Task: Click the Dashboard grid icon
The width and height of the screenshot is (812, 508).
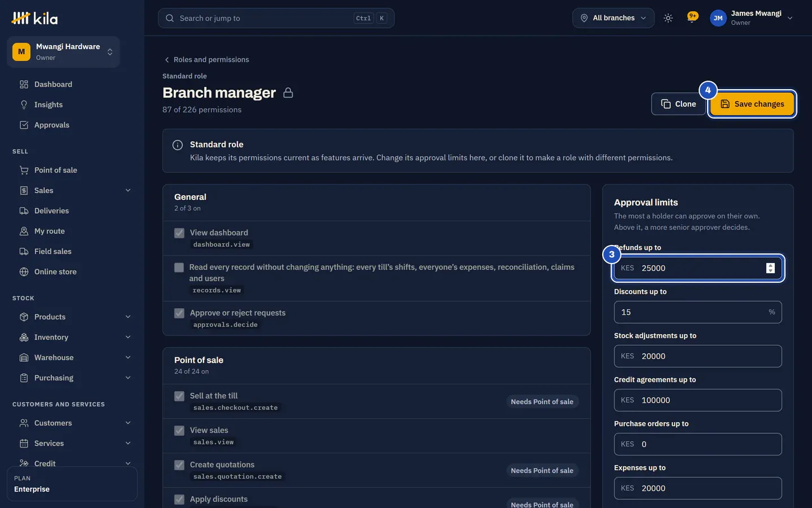Action: click(24, 84)
